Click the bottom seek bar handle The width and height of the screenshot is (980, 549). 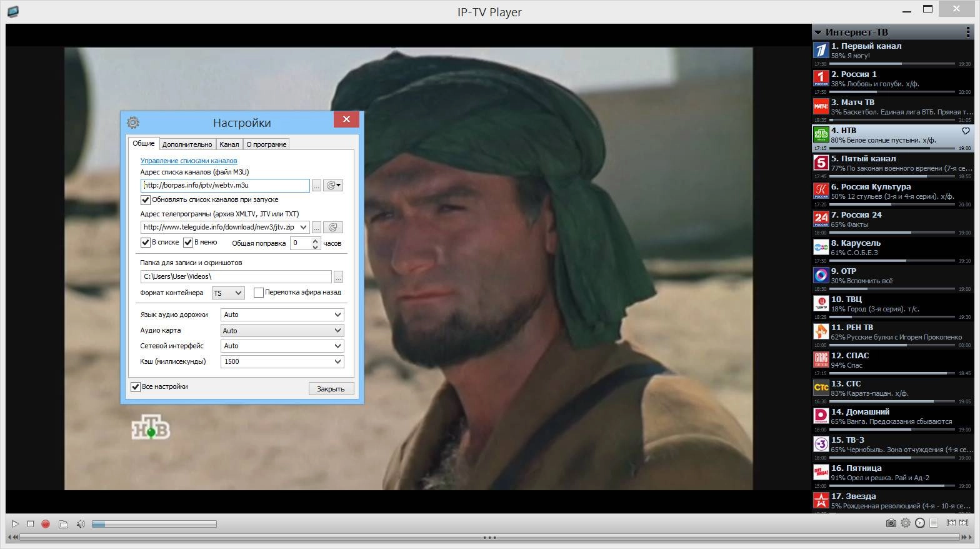coord(490,537)
